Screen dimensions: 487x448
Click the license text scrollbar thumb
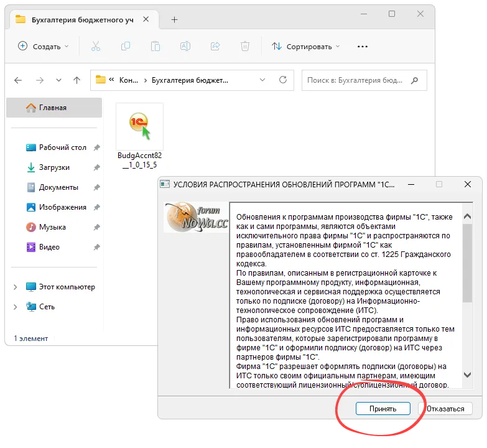pos(467,263)
